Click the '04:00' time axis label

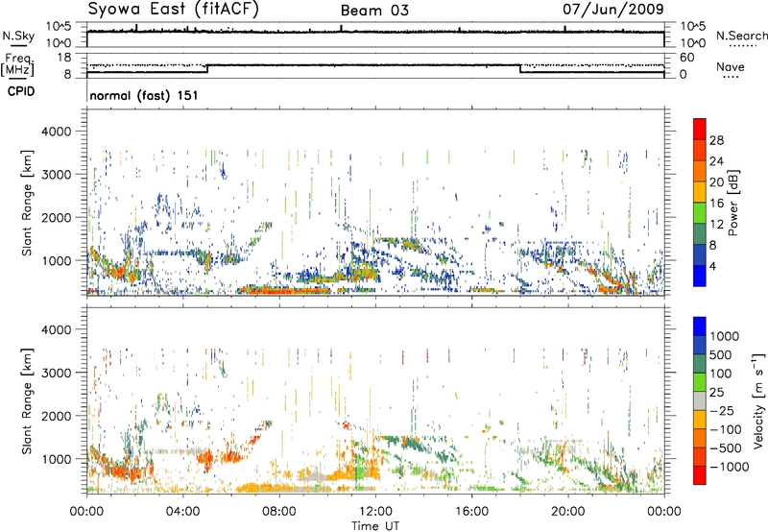coord(183,512)
